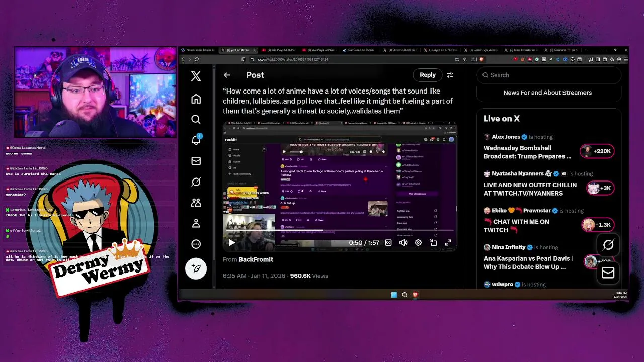This screenshot has width=644, height=362.
Task: Click the +220K listeners badge
Action: pyautogui.click(x=597, y=151)
